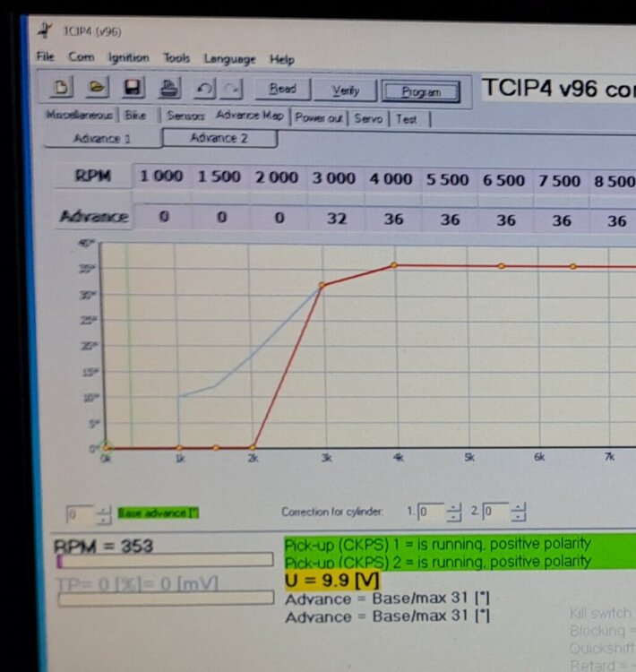
Task: Click the cylinder 1 correction spinner arrows
Action: click(455, 513)
